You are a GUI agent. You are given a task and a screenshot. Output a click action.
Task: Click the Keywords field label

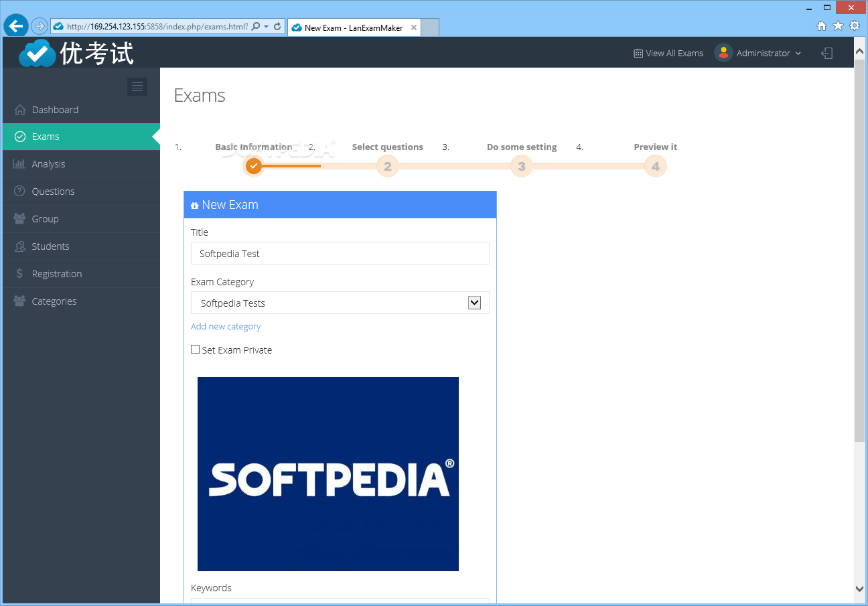click(x=211, y=588)
